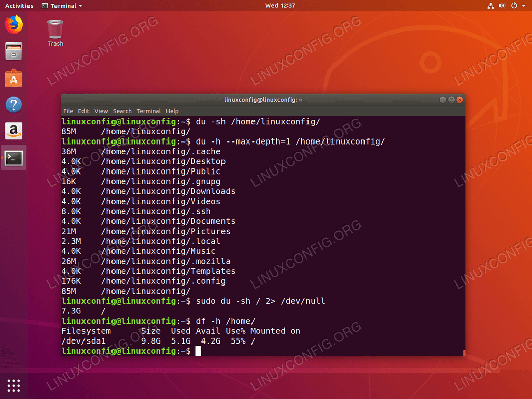Click the '7.3G' size output

(x=71, y=311)
